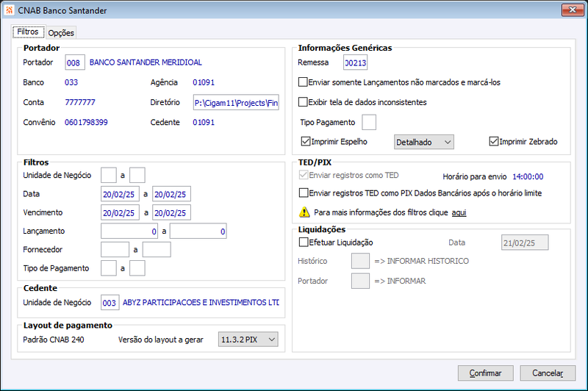
Task: Click the Fornecedor start field
Action: [x=115, y=249]
